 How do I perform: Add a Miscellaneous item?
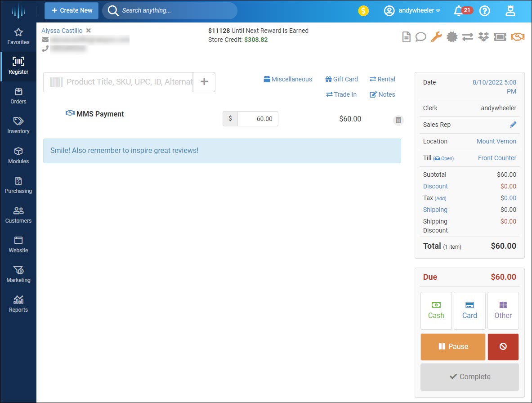pyautogui.click(x=288, y=79)
